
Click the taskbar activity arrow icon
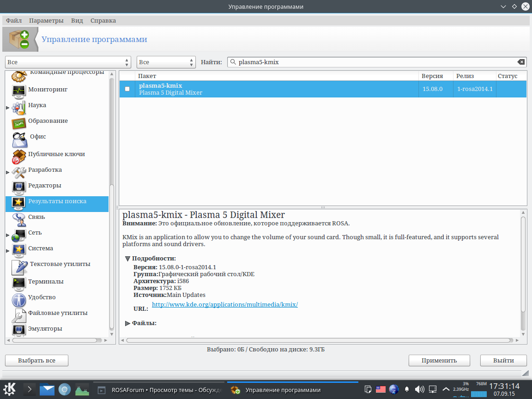coord(30,389)
